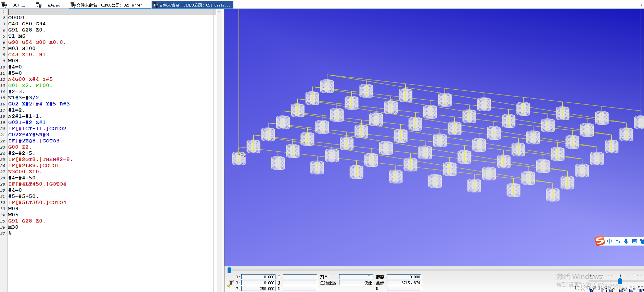This screenshot has width=644, height=292.
Task: Click code line M09
Action: click(13, 208)
